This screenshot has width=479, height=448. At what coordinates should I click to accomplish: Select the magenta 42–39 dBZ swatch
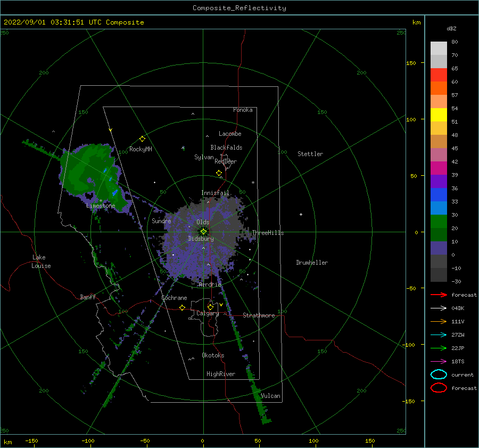[x=439, y=168]
